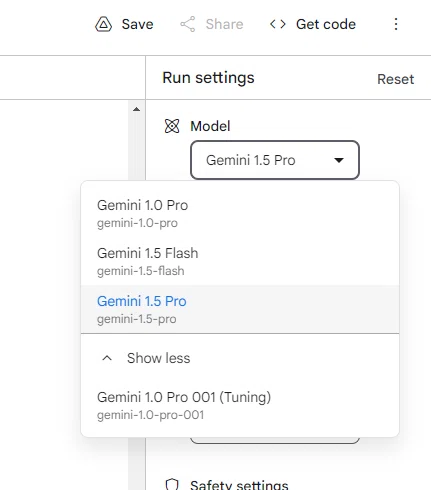Open Get code
Image resolution: width=431 pixels, height=490 pixels.
[313, 24]
